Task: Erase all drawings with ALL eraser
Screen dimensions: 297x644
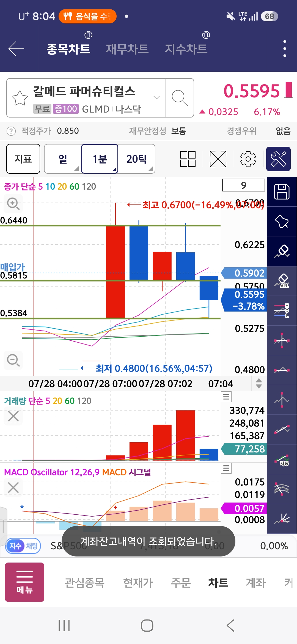Action: coord(282,281)
